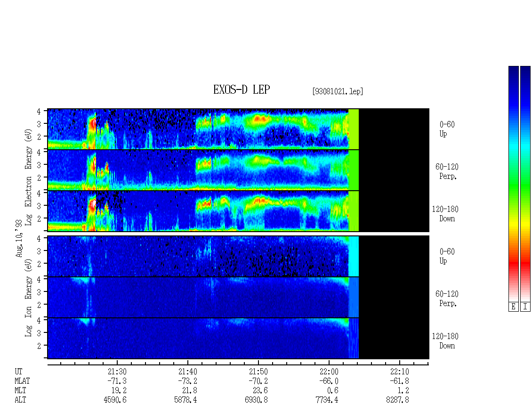Click the yellow-green data strip in electron Up panel
This screenshot has width=532, height=412.
coord(354,129)
